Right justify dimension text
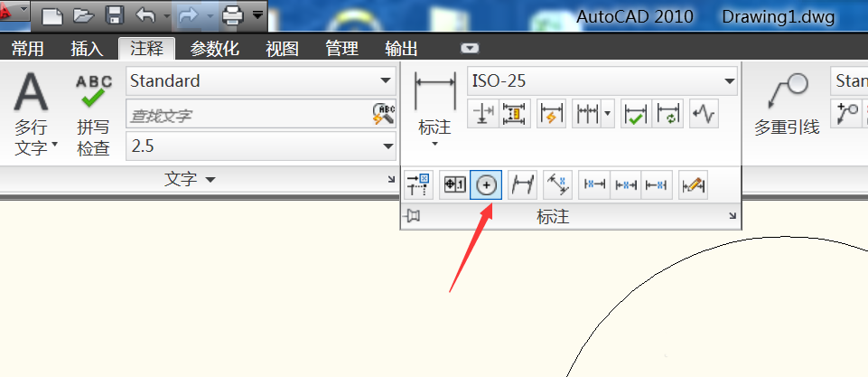Viewport: 868px width, 377px height. 657,185
